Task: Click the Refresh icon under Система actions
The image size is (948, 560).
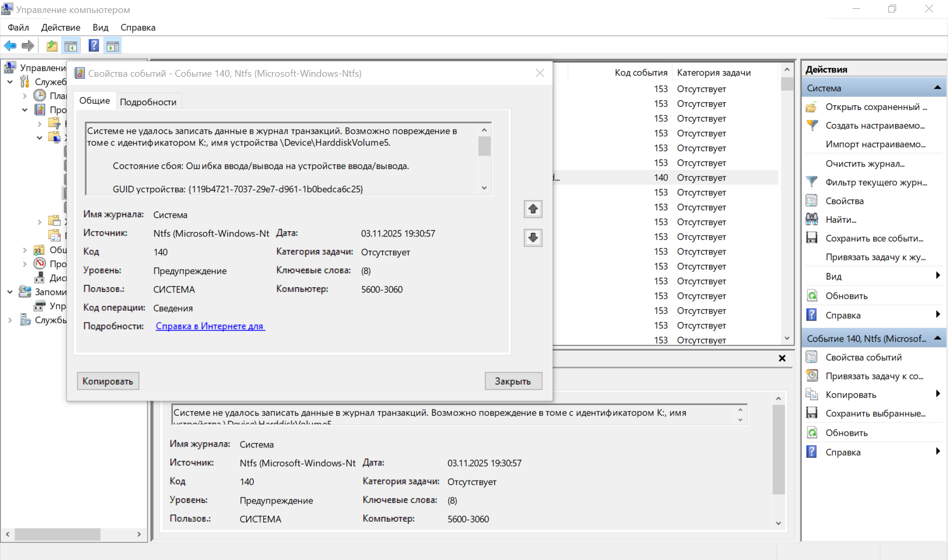Action: 812,296
